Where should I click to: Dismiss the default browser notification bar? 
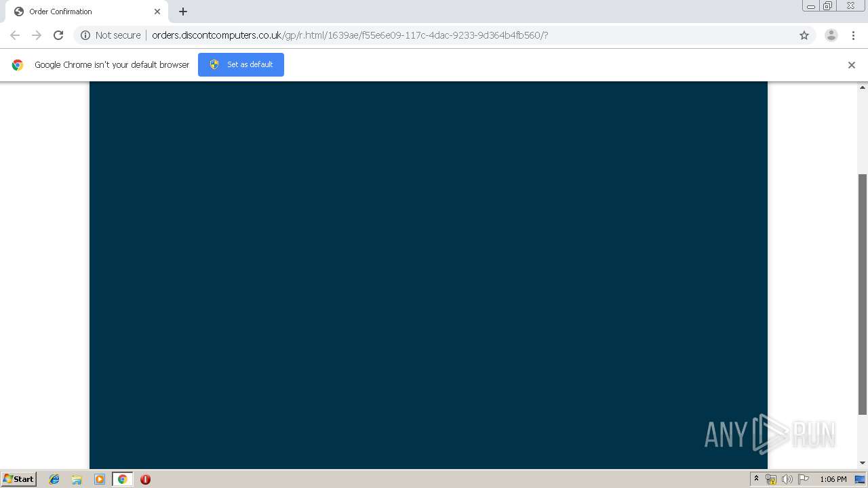coord(852,65)
